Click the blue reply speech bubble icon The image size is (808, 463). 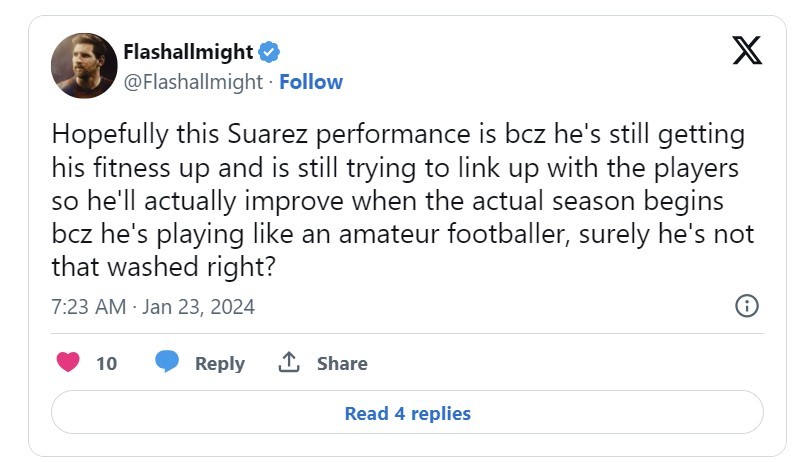point(167,361)
